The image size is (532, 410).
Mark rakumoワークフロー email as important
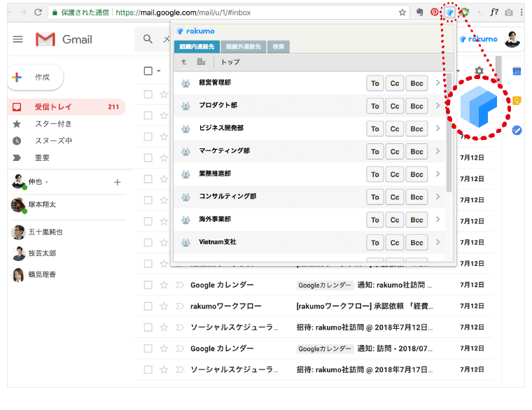pyautogui.click(x=179, y=306)
